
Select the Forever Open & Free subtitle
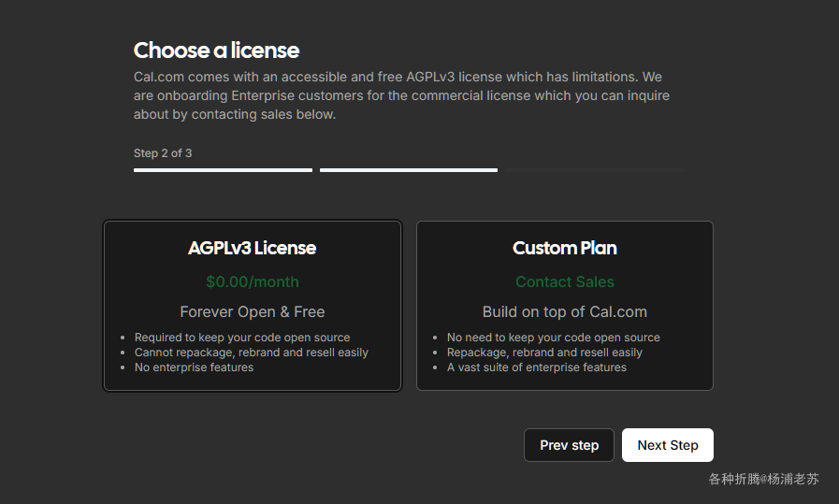click(x=252, y=311)
